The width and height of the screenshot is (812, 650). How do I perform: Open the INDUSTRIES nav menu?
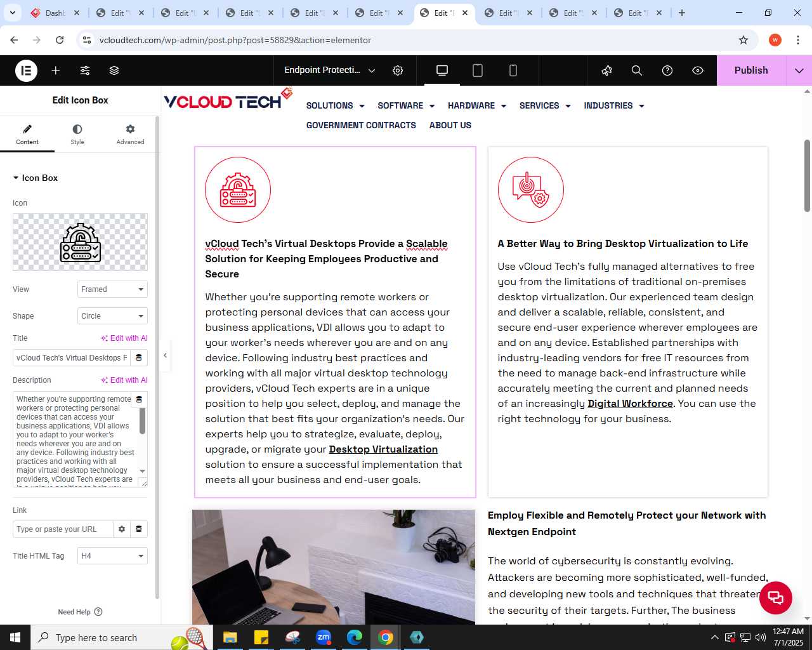(x=614, y=106)
